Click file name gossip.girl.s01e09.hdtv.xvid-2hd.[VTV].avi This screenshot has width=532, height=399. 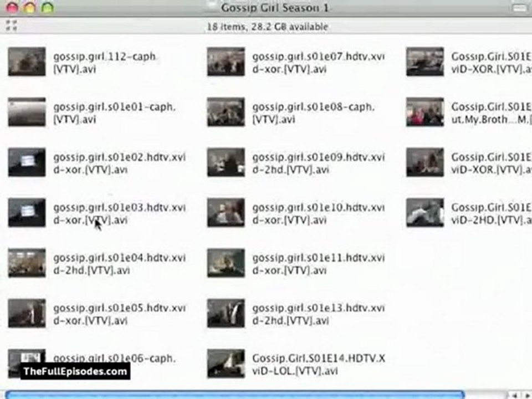tap(319, 163)
